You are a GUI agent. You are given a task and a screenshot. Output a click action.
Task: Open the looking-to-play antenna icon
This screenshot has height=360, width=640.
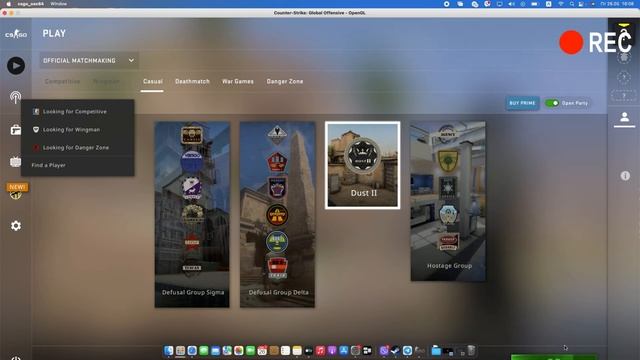pyautogui.click(x=16, y=97)
